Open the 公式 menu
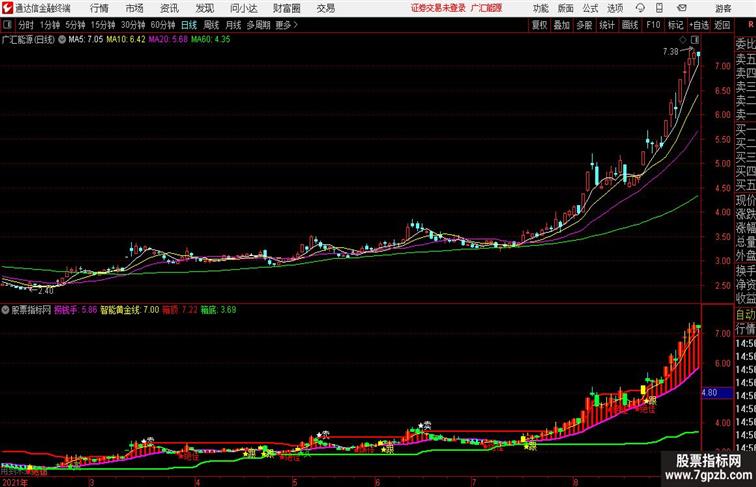 tap(590, 8)
